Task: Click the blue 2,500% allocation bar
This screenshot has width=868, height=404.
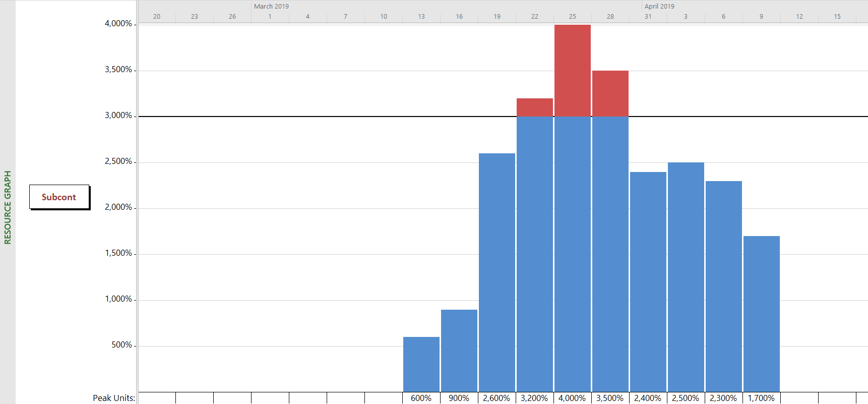Action: tap(686, 277)
